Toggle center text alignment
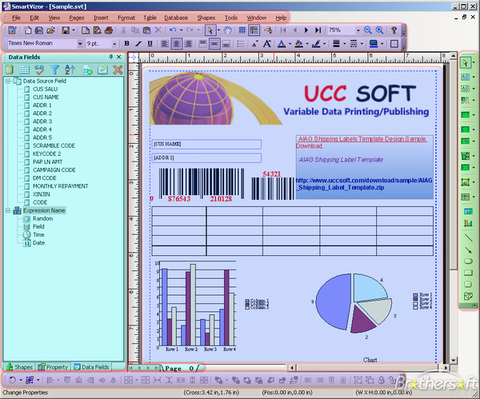 176,44
